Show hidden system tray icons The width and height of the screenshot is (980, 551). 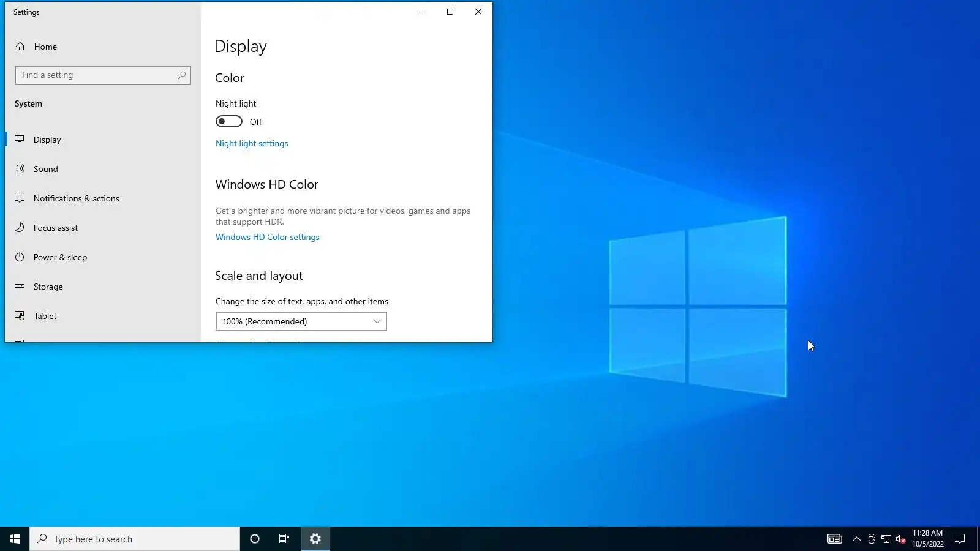[857, 539]
